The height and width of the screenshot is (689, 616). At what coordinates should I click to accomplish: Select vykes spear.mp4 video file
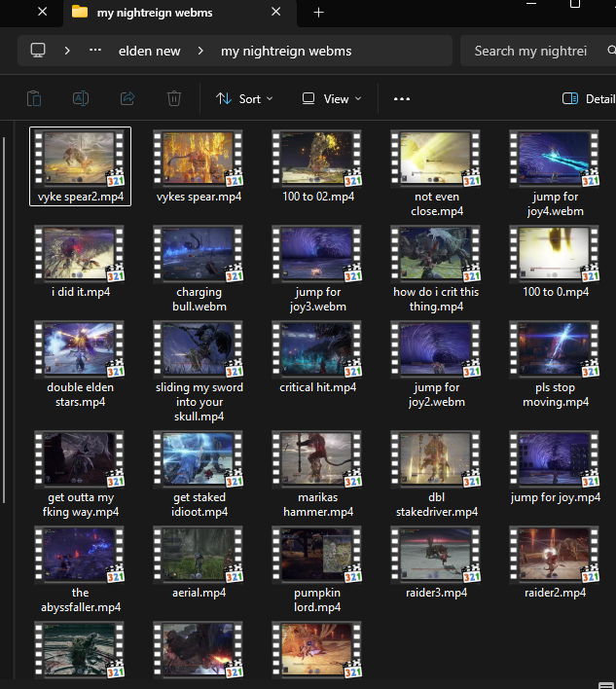coord(199,166)
